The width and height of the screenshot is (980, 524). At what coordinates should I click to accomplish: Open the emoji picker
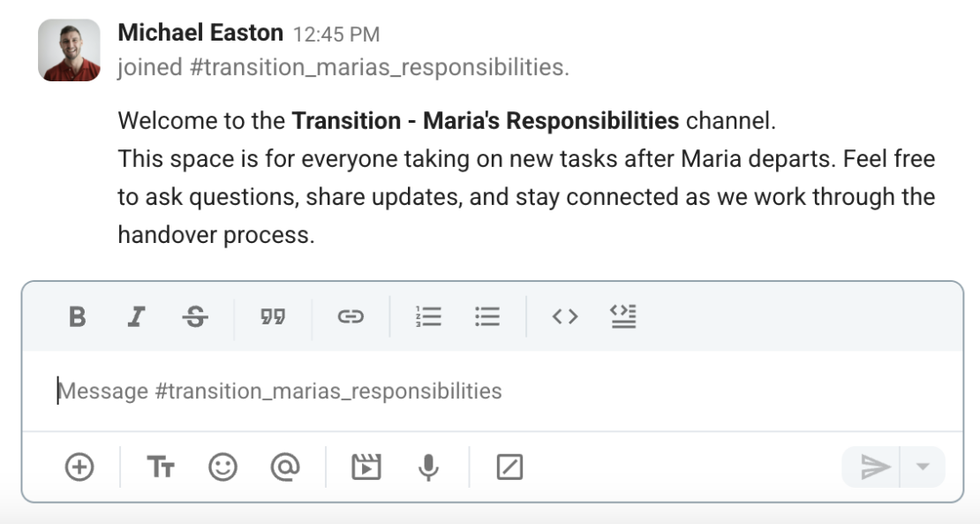tap(222, 467)
